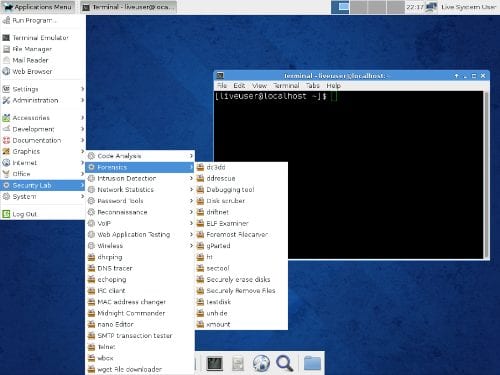Launch echoping
This screenshot has width=500, height=375.
pyautogui.click(x=140, y=279)
